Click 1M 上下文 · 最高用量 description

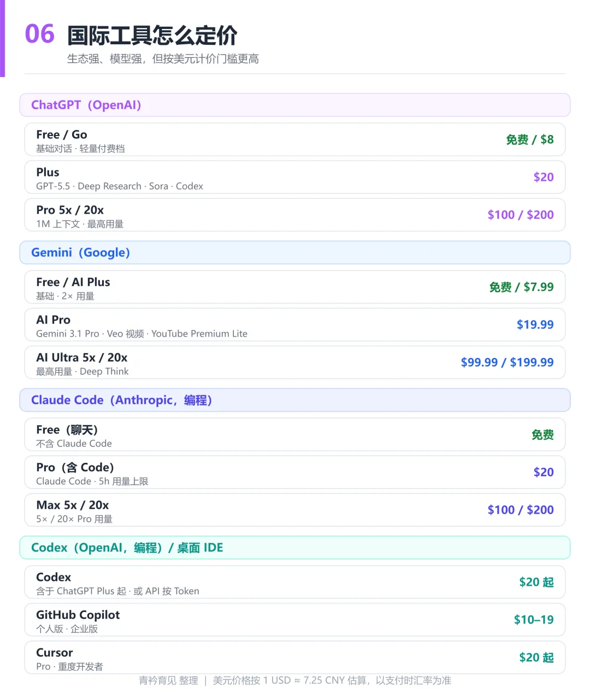click(x=80, y=224)
